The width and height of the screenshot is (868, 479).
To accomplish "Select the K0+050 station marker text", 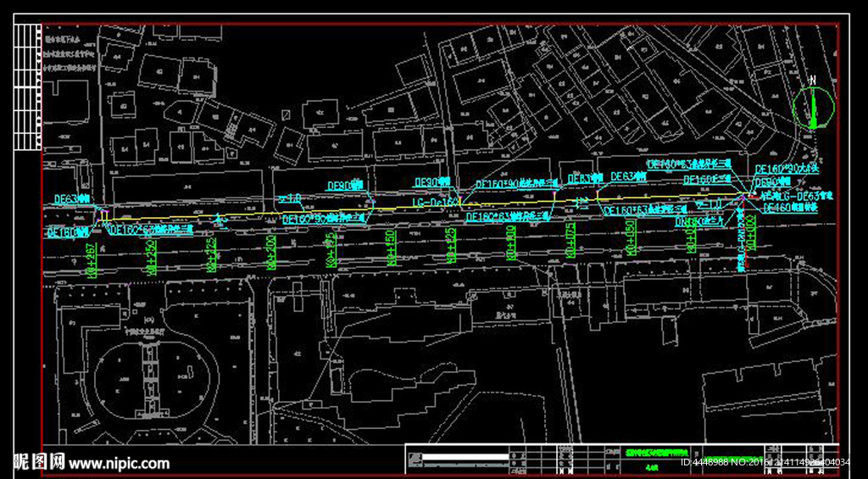I will [630, 237].
